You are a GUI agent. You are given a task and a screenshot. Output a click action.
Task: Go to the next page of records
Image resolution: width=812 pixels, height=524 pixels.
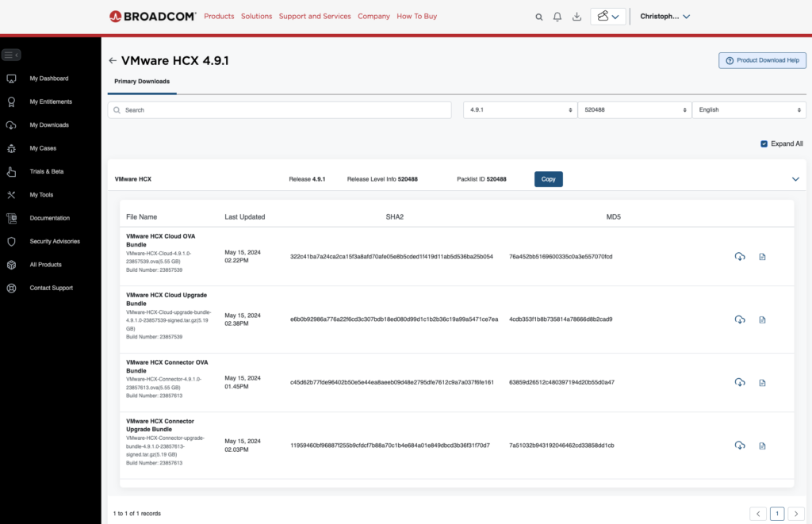point(796,514)
